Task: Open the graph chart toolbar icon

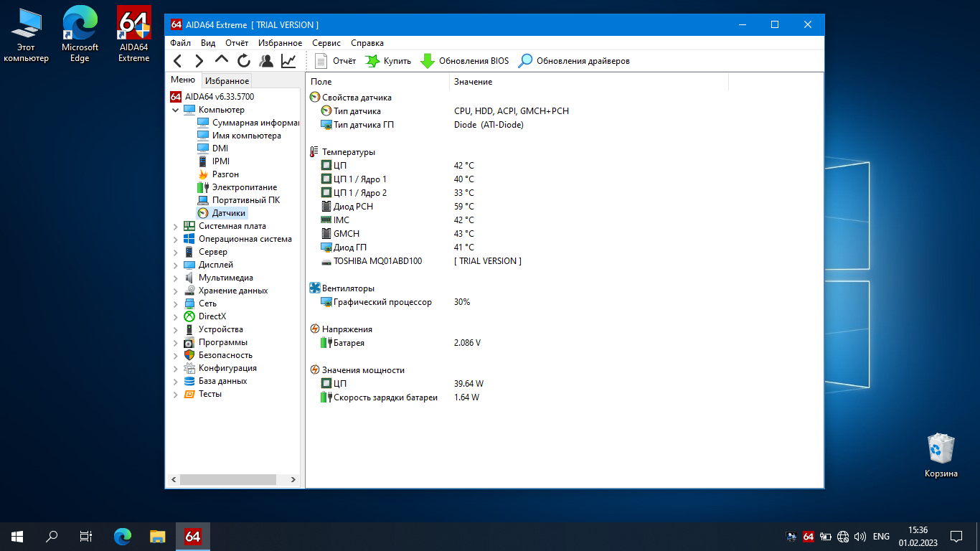Action: [x=288, y=61]
